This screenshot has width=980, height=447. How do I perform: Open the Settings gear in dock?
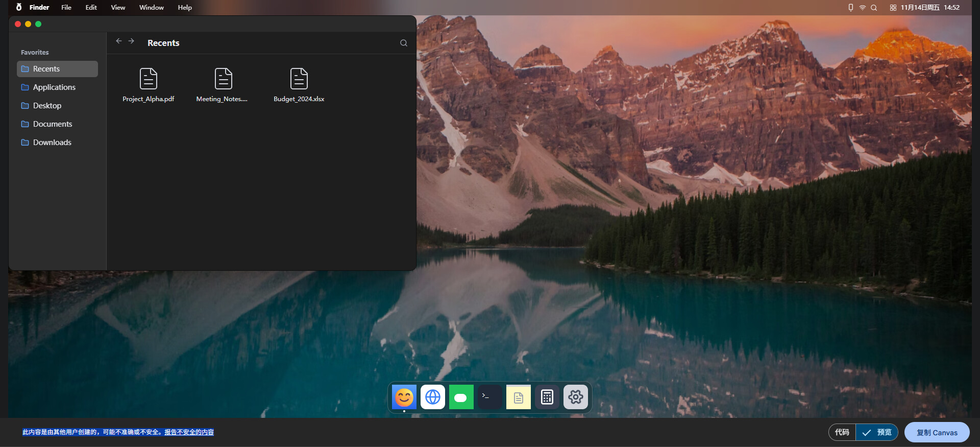click(576, 397)
